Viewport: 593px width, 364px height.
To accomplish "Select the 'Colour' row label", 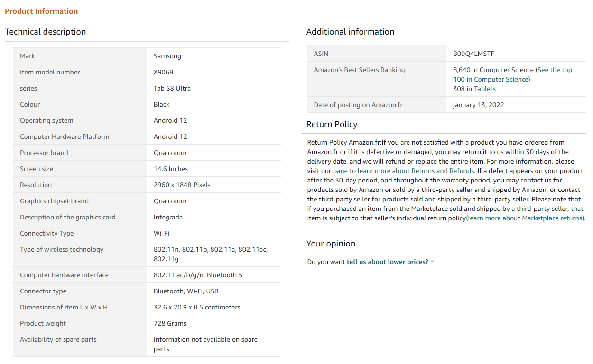I will (30, 104).
